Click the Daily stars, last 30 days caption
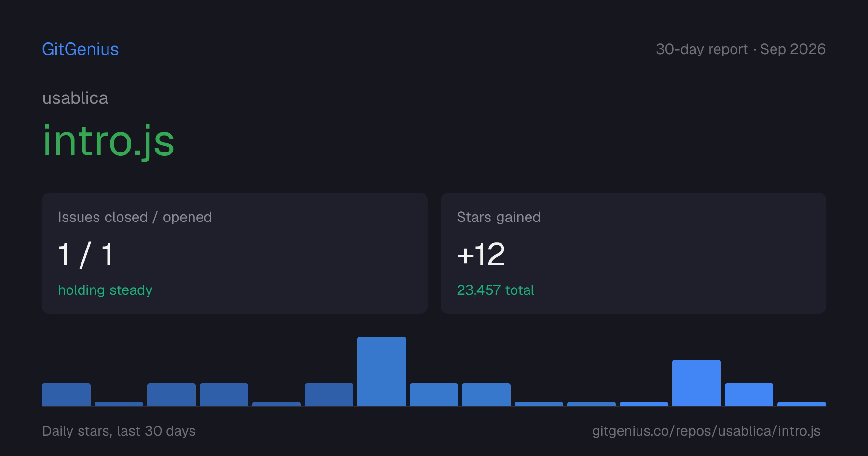Screen dimensions: 868x456 119,431
